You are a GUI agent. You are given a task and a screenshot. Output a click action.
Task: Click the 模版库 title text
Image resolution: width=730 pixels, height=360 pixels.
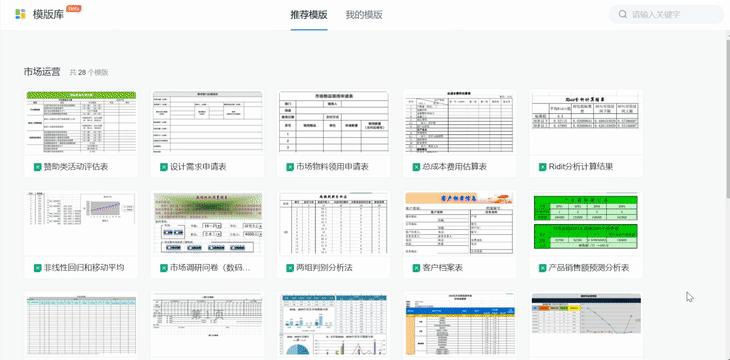point(48,14)
